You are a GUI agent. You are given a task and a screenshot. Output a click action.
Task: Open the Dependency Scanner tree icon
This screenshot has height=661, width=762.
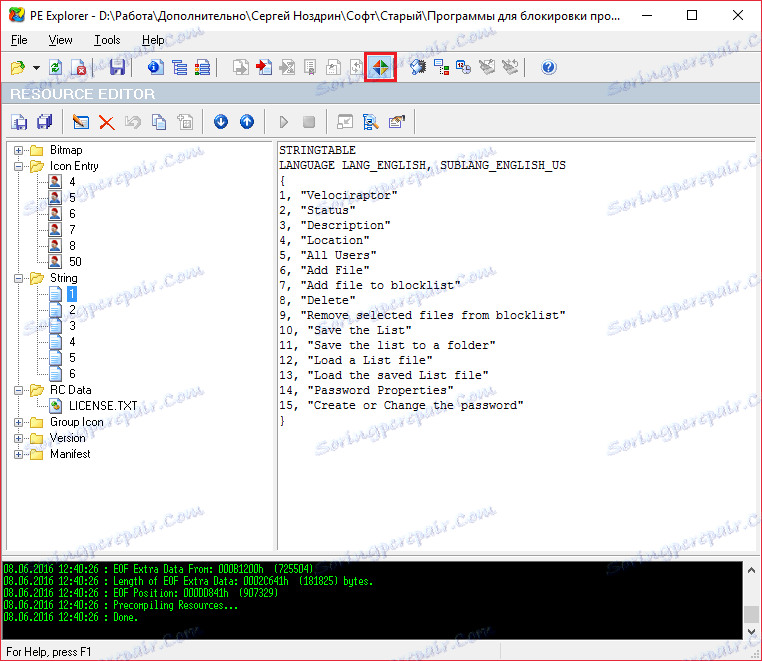point(441,67)
